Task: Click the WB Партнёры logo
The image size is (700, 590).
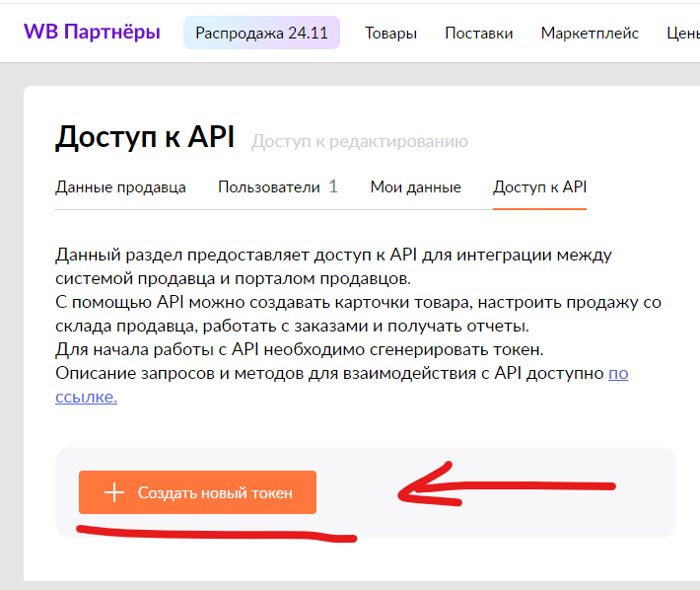Action: point(92,33)
